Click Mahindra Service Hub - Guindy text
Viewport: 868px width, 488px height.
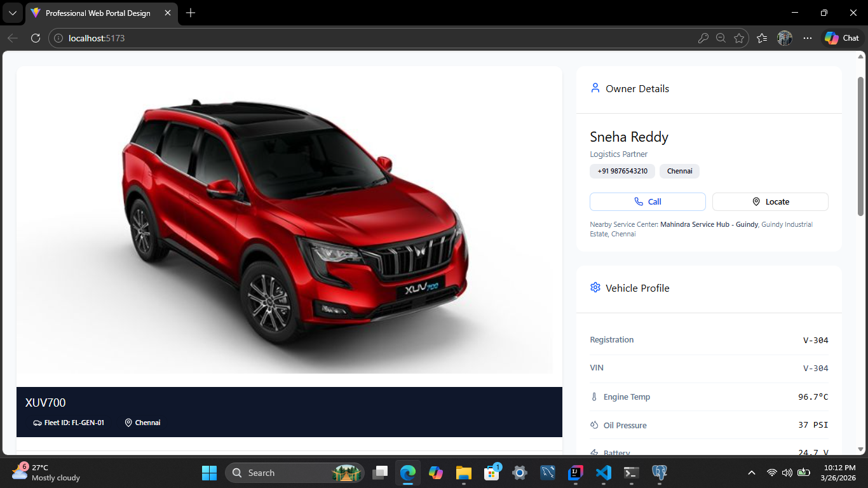[709, 224]
